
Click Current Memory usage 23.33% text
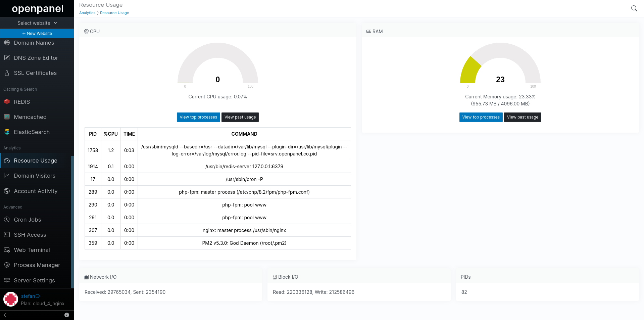tap(500, 97)
